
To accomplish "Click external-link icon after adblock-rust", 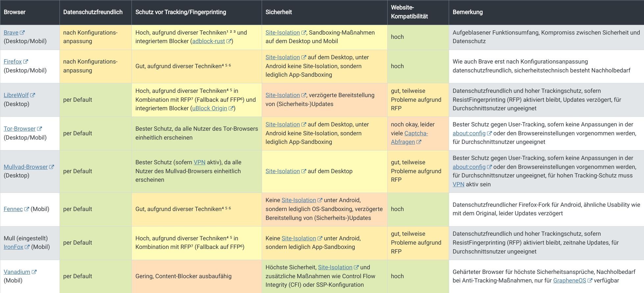I will (x=229, y=41).
